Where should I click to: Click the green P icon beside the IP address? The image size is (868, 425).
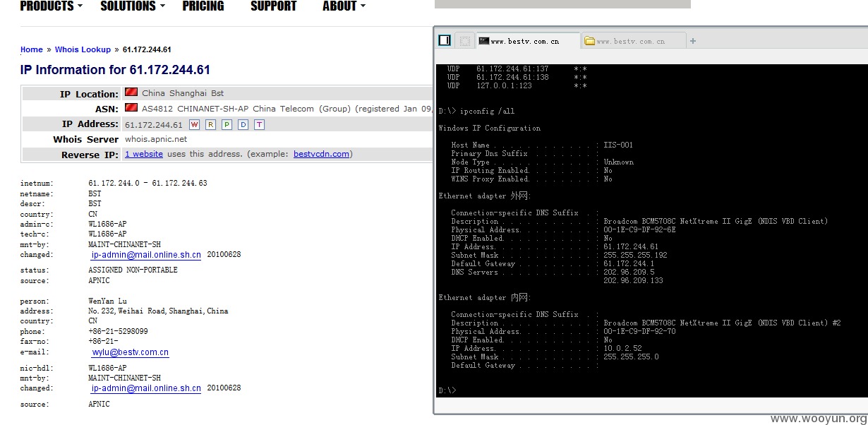[x=227, y=124]
